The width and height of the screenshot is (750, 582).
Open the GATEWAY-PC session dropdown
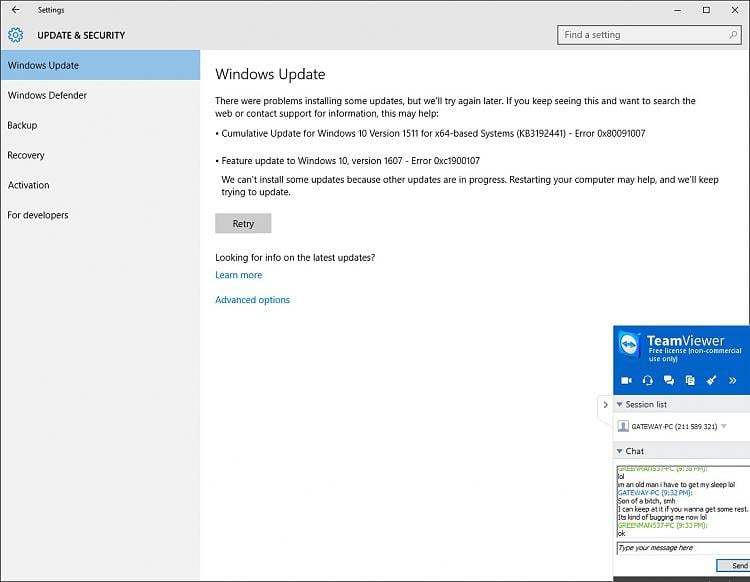(724, 426)
